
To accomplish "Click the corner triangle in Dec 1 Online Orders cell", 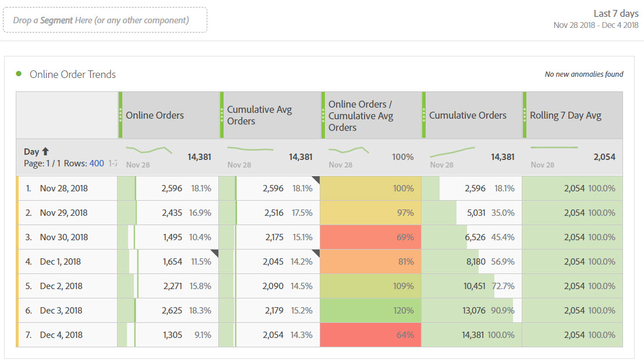I will 215,252.
